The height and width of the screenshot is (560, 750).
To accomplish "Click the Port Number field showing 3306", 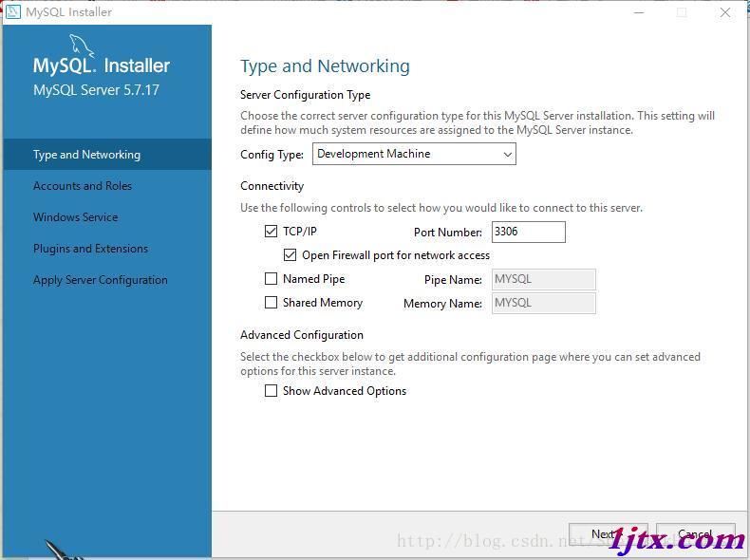I will 529,232.
